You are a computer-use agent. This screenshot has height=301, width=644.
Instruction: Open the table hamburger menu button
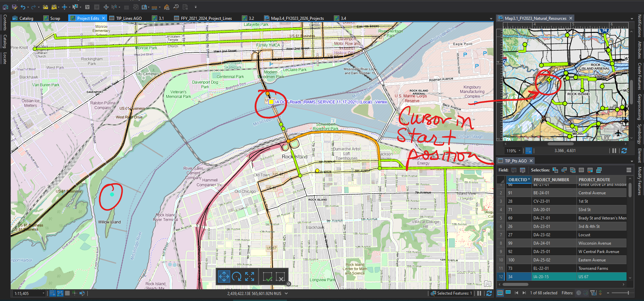tap(629, 170)
